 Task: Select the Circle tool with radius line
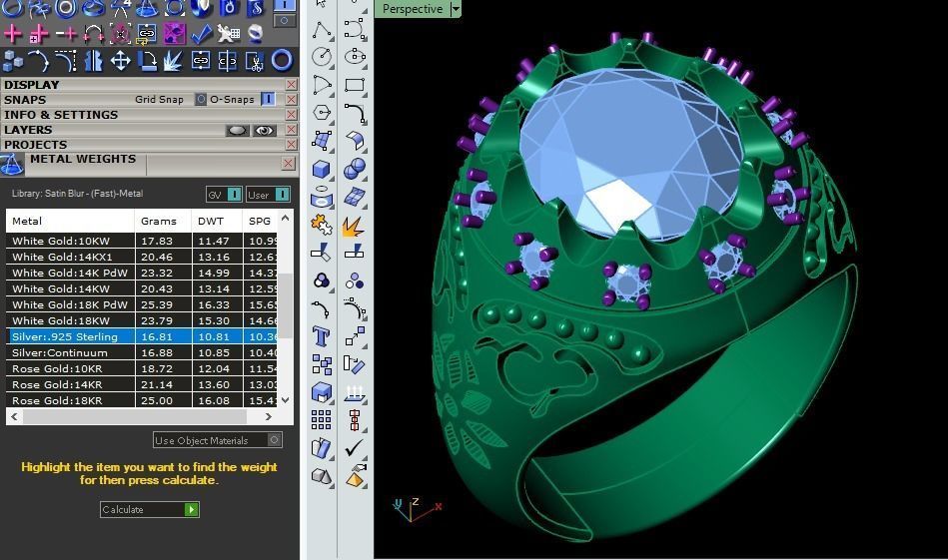click(321, 57)
